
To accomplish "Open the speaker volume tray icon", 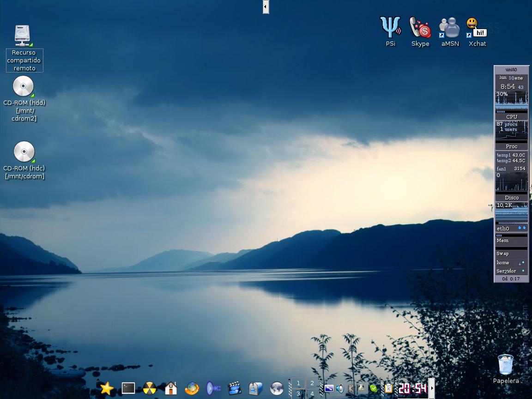I will (x=340, y=388).
